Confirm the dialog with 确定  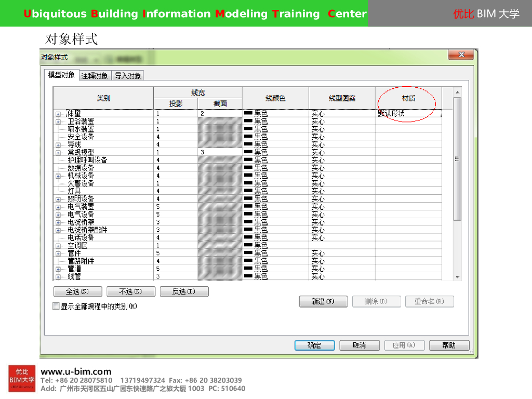[x=314, y=345]
